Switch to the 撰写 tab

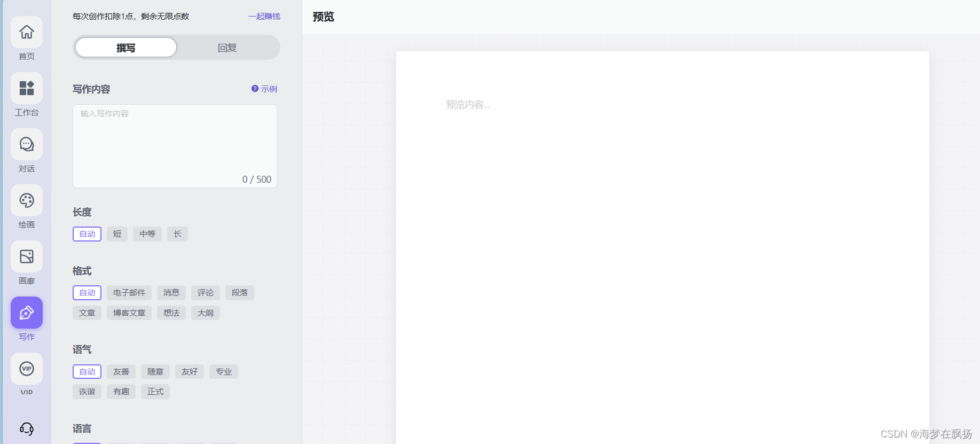tap(126, 48)
